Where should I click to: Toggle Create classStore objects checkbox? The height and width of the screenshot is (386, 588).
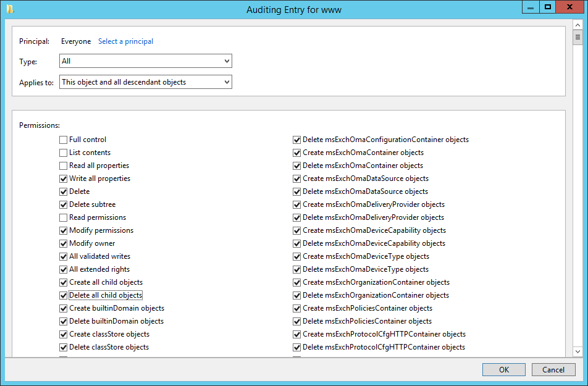(64, 334)
